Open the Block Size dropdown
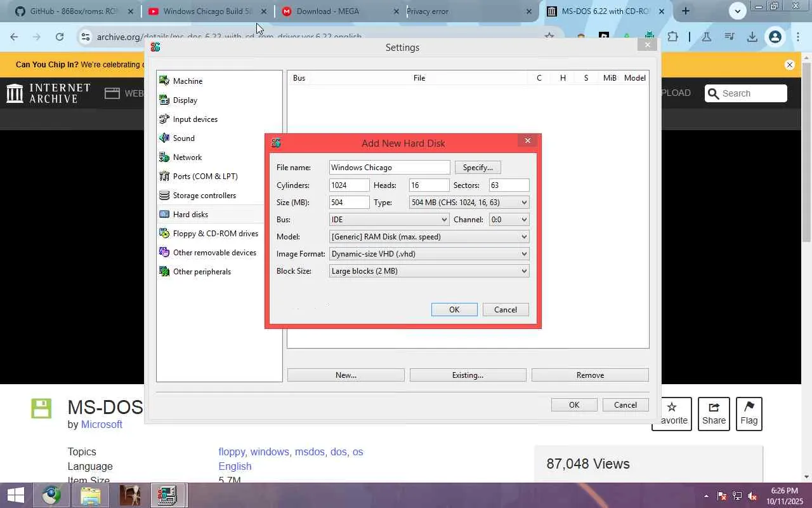This screenshot has height=508, width=812. [429, 271]
